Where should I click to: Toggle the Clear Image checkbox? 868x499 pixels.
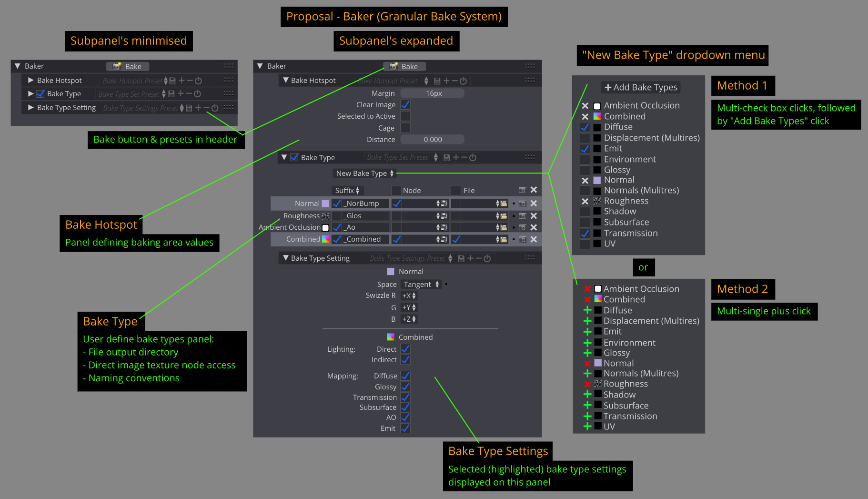pyautogui.click(x=405, y=105)
